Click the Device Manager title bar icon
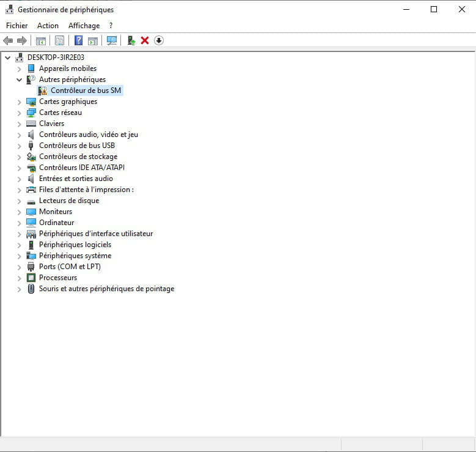Image resolution: width=476 pixels, height=452 pixels. click(9, 10)
